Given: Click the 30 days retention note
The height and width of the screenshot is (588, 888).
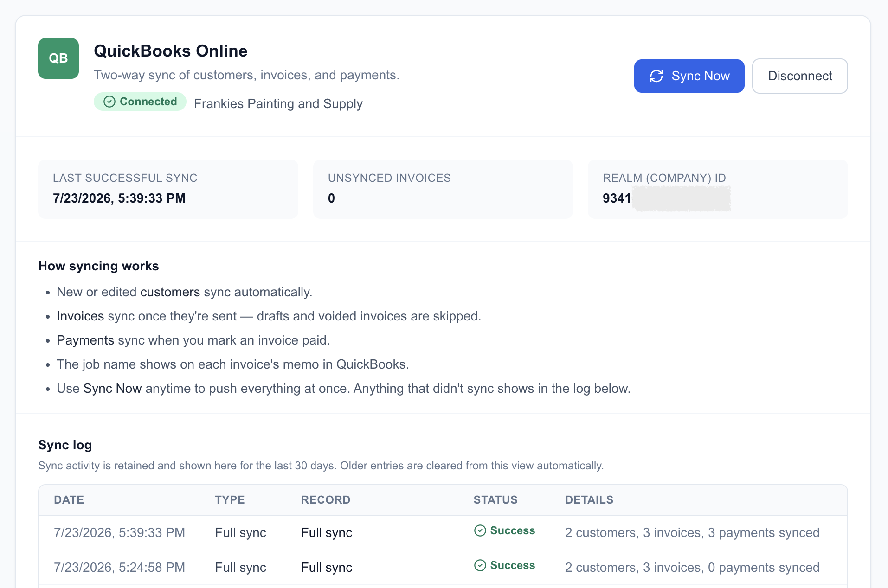Looking at the screenshot, I should (x=321, y=466).
